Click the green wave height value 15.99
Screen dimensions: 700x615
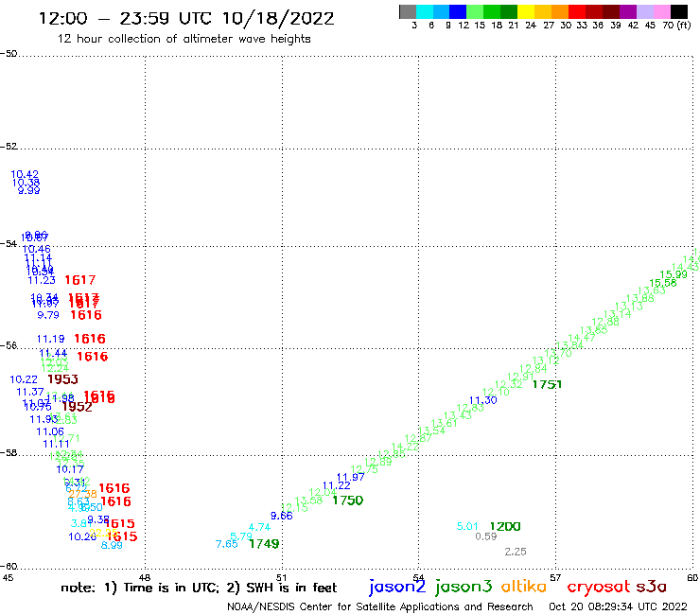(674, 274)
